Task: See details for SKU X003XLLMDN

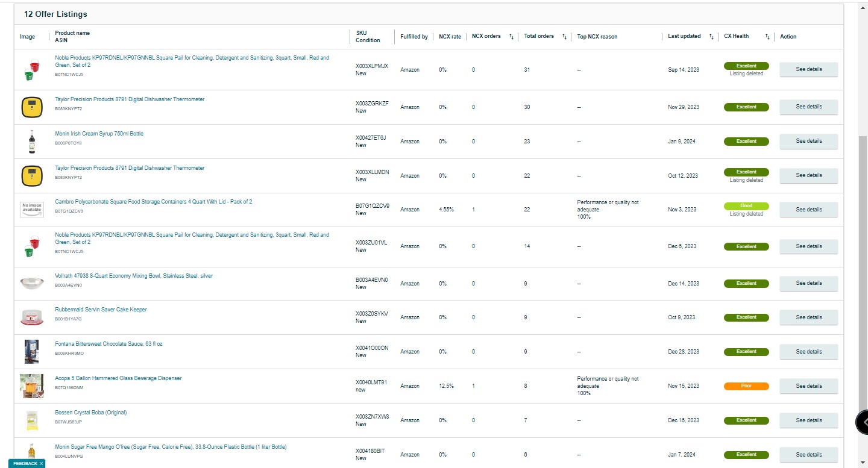Action: (808, 175)
